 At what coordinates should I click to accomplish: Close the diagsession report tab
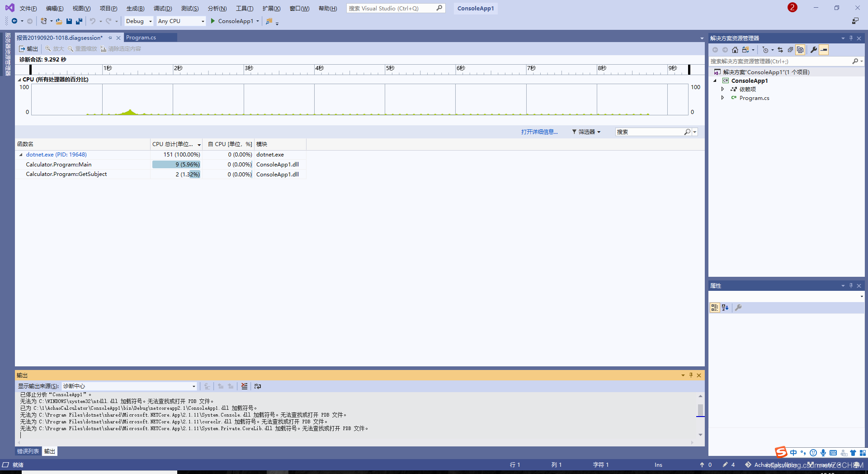(118, 38)
